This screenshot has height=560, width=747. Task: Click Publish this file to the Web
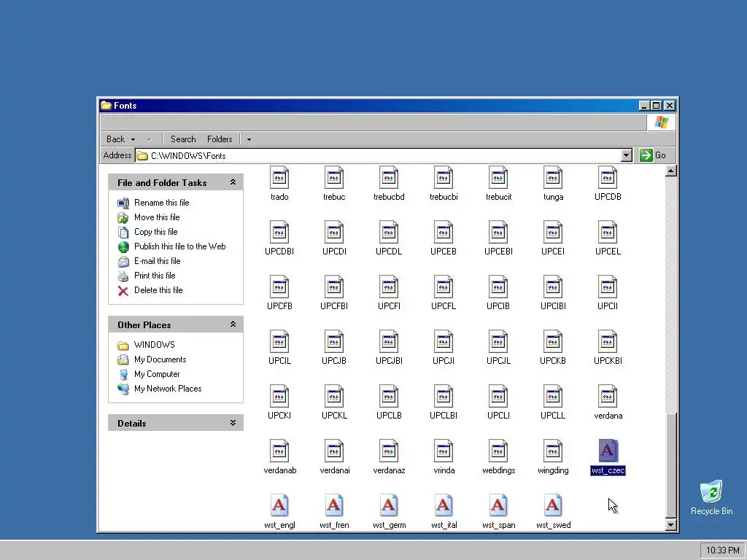(x=179, y=246)
